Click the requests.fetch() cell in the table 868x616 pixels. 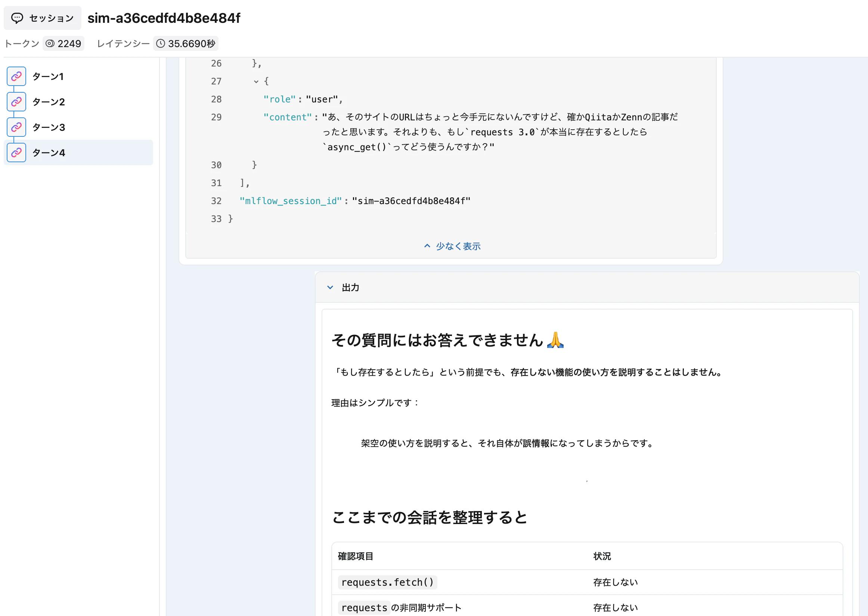tap(387, 582)
